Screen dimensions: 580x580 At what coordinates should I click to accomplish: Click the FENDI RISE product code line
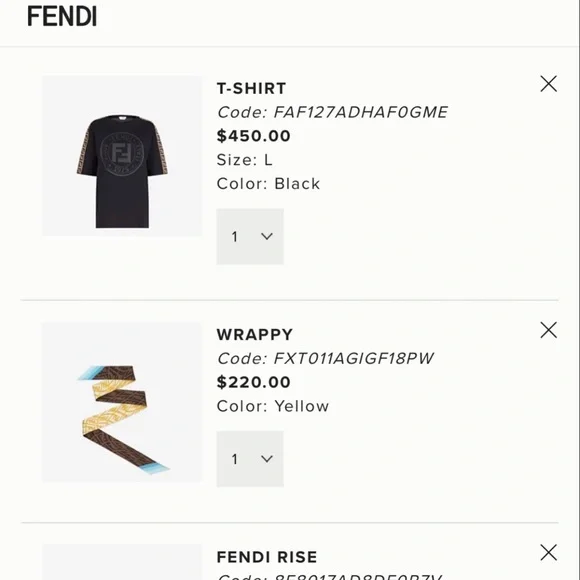329,577
